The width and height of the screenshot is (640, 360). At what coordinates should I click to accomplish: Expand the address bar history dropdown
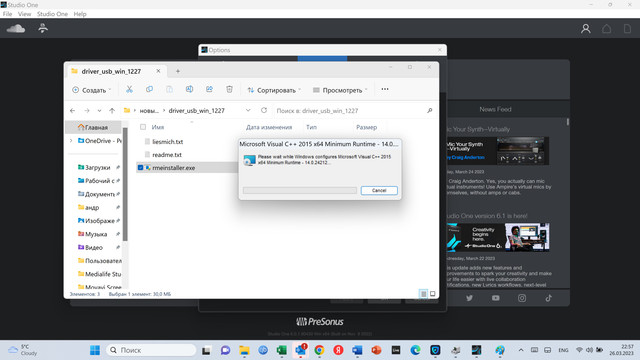[x=248, y=111]
